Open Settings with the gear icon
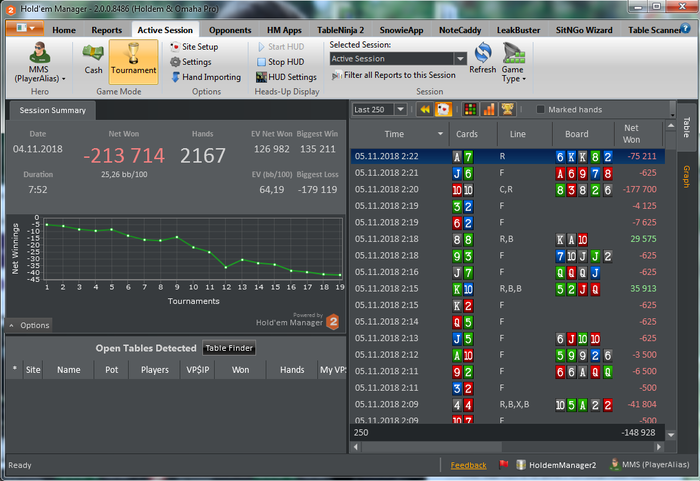The width and height of the screenshot is (700, 481). pos(191,62)
